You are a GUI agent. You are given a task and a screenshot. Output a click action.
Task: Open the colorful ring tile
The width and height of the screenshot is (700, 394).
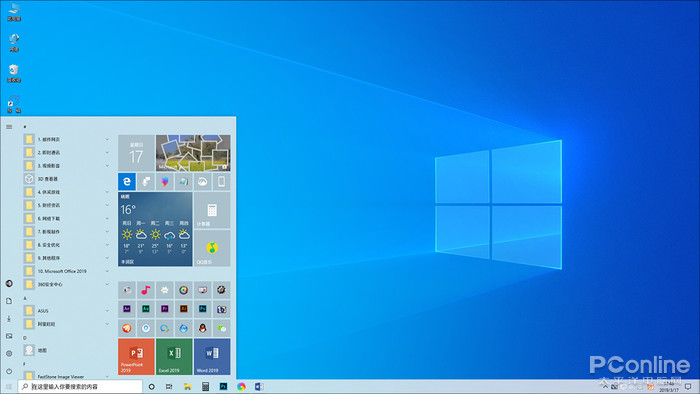[183, 290]
